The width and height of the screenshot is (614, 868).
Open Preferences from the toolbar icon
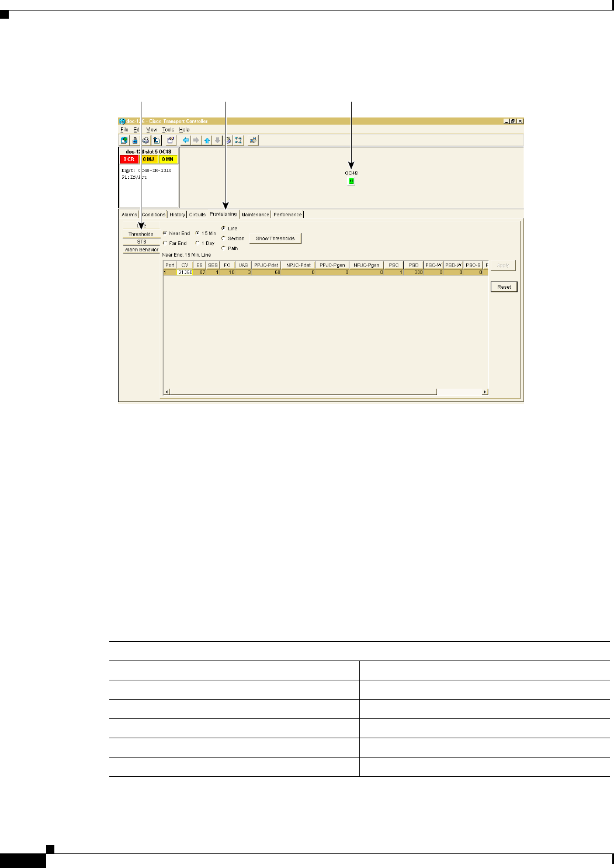pyautogui.click(x=171, y=140)
